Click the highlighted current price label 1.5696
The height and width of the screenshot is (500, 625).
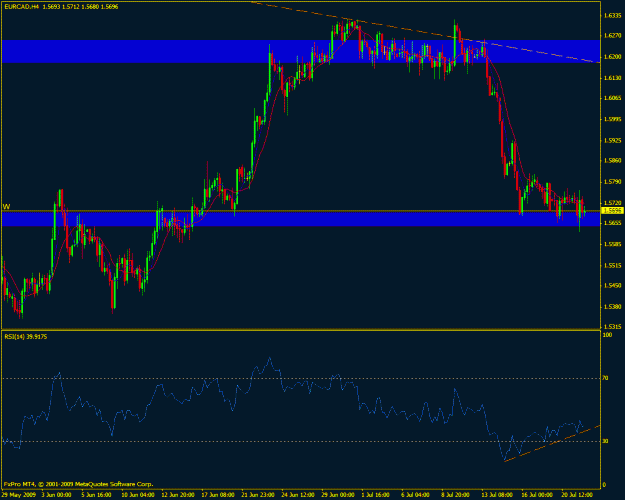coord(613,211)
